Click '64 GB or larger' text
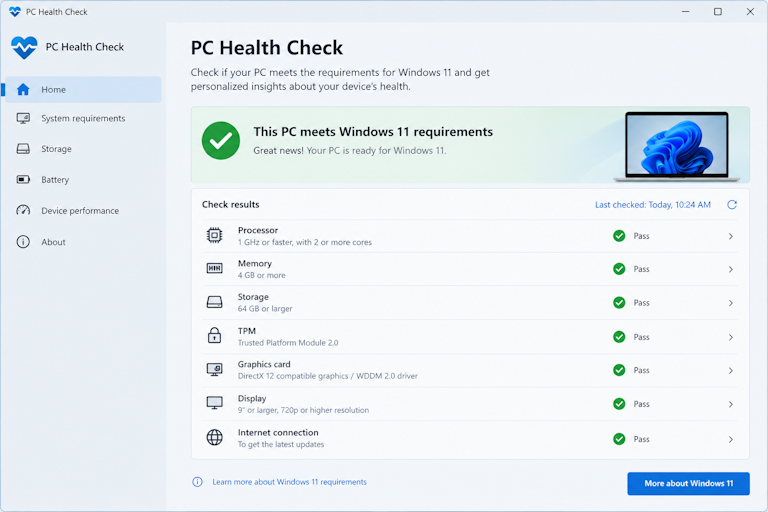 (x=265, y=309)
